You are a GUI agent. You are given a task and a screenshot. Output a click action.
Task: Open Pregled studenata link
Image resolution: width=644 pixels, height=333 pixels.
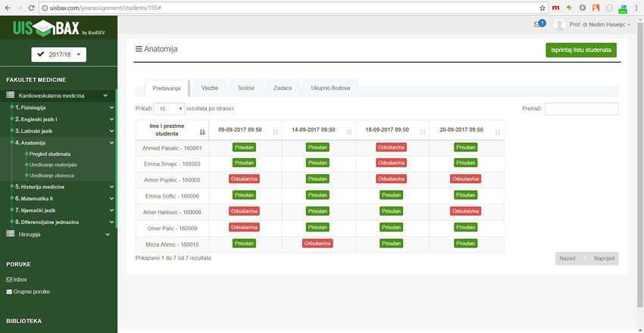coord(50,154)
